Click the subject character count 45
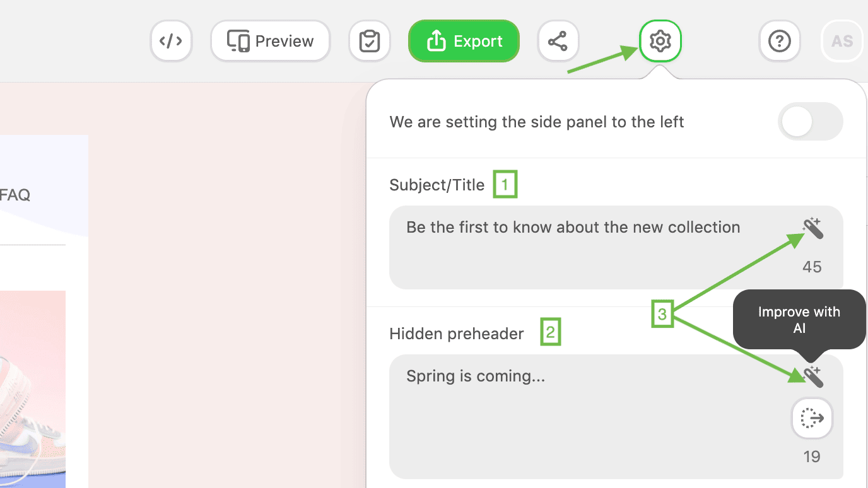The height and width of the screenshot is (488, 868). click(x=812, y=267)
